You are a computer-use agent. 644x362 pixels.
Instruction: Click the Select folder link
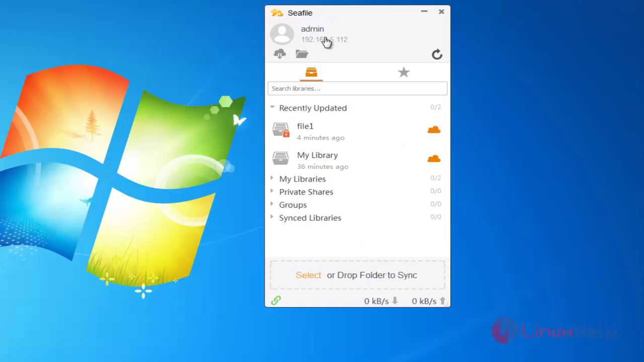click(x=308, y=275)
